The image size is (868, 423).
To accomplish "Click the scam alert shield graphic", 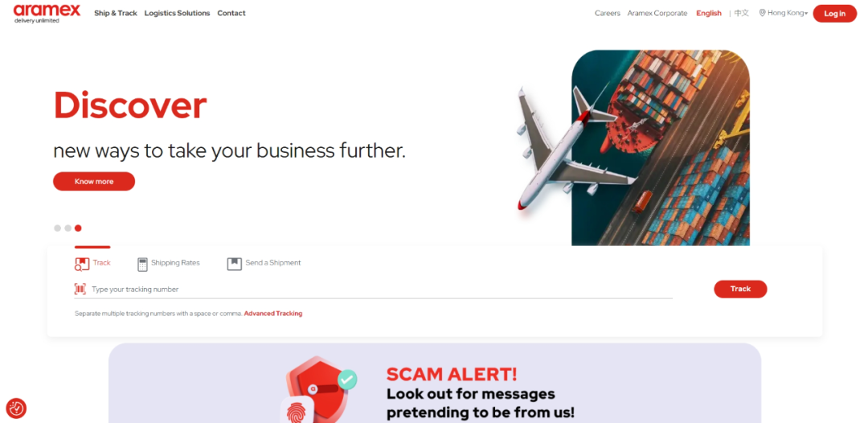I will click(x=319, y=388).
